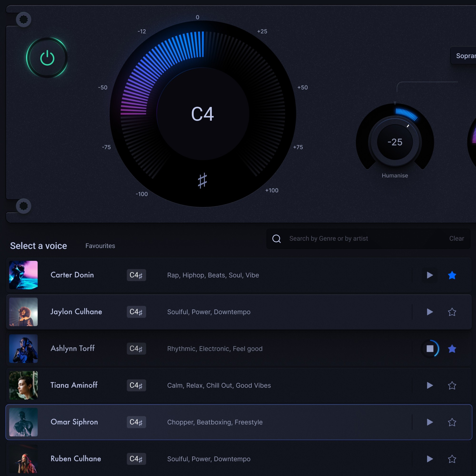Remove Ashlynn Torff from favourites
476x476 pixels.
tap(452, 348)
